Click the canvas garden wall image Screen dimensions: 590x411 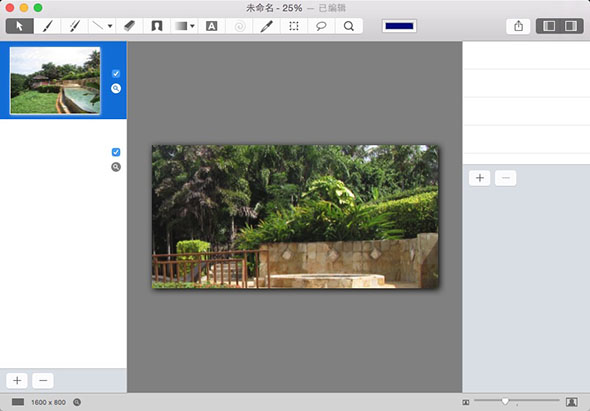[x=295, y=217]
